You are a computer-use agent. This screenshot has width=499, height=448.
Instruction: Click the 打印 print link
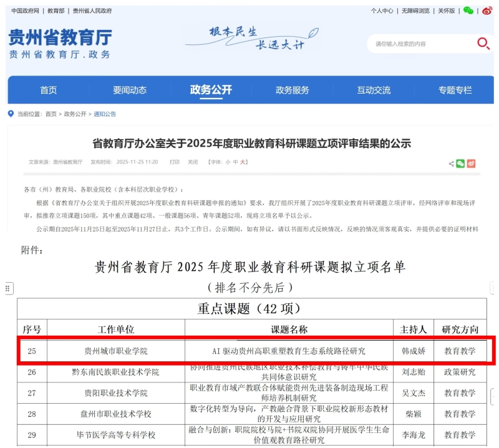pyautogui.click(x=175, y=162)
